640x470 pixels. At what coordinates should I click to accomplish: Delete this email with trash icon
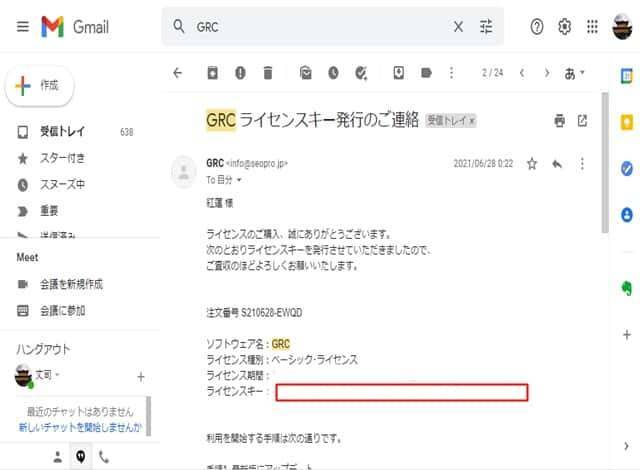268,73
